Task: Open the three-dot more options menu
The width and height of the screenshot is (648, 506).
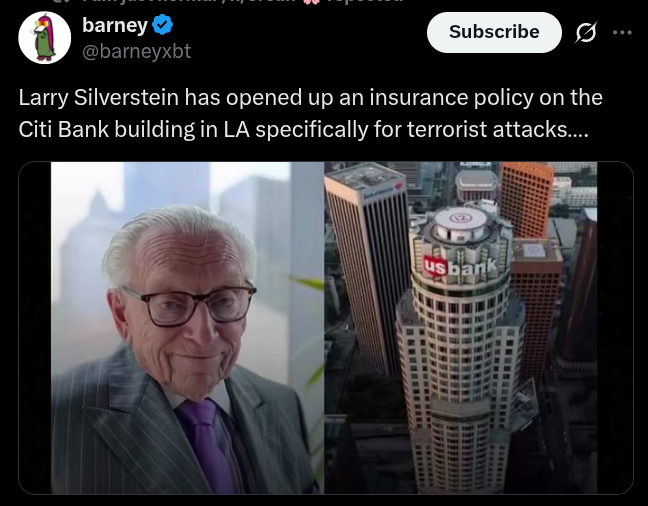Action: (x=622, y=32)
